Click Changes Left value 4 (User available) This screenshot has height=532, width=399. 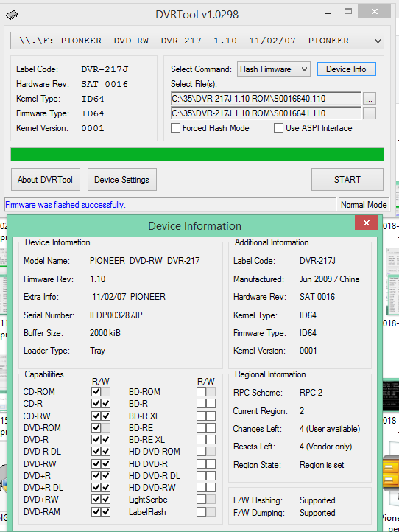[x=330, y=429]
